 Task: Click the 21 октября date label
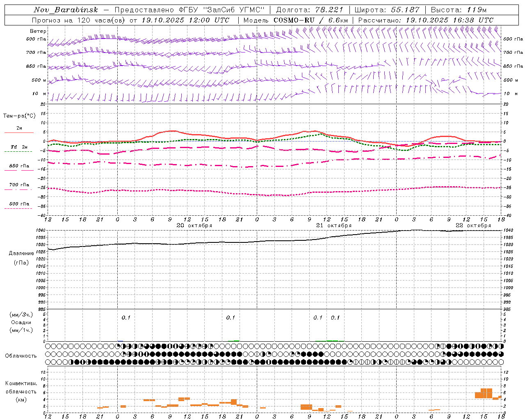pyautogui.click(x=334, y=226)
